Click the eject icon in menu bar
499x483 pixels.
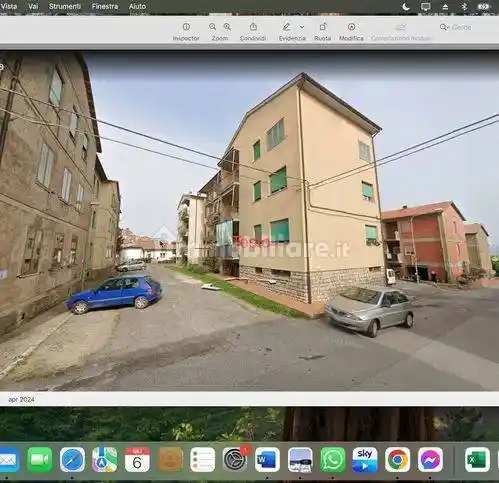point(445,7)
